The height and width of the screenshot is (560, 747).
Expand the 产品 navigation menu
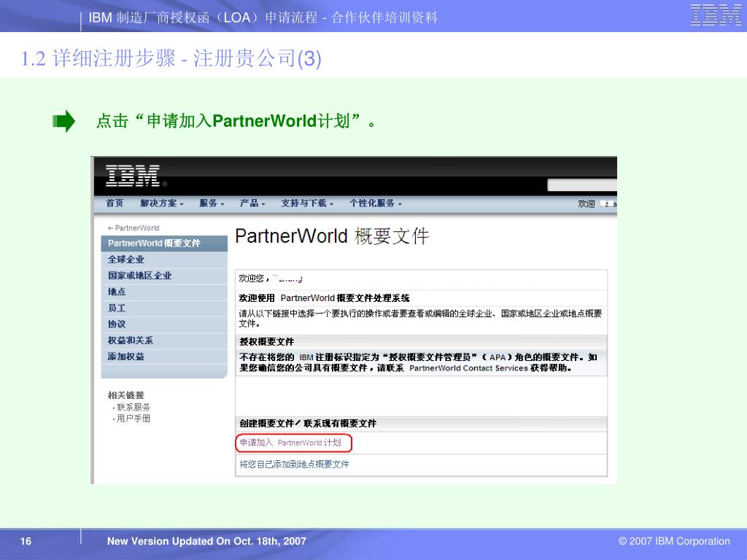(x=252, y=203)
